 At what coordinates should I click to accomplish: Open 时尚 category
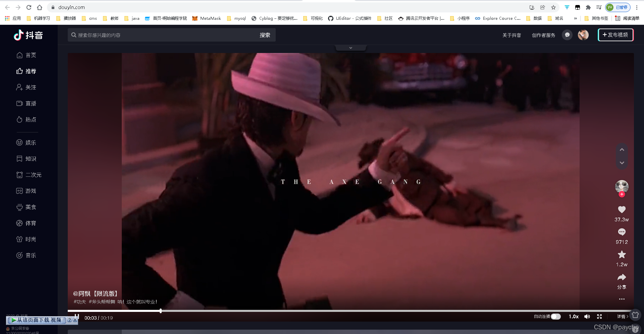[26, 239]
